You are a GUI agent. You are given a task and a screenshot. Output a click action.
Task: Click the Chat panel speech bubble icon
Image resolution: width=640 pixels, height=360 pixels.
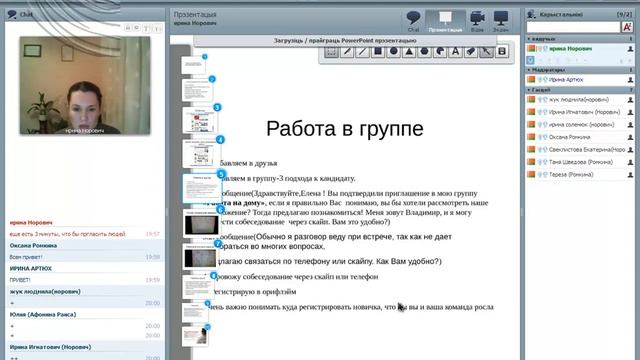(12, 15)
